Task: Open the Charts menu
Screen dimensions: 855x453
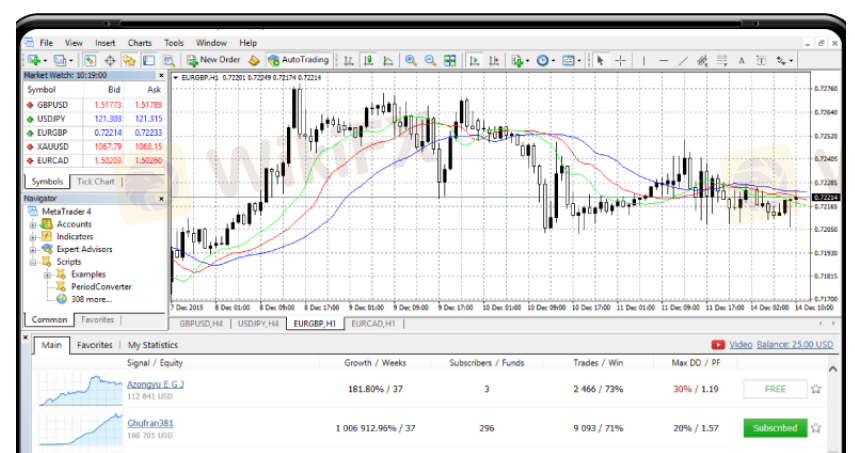Action: tap(140, 43)
